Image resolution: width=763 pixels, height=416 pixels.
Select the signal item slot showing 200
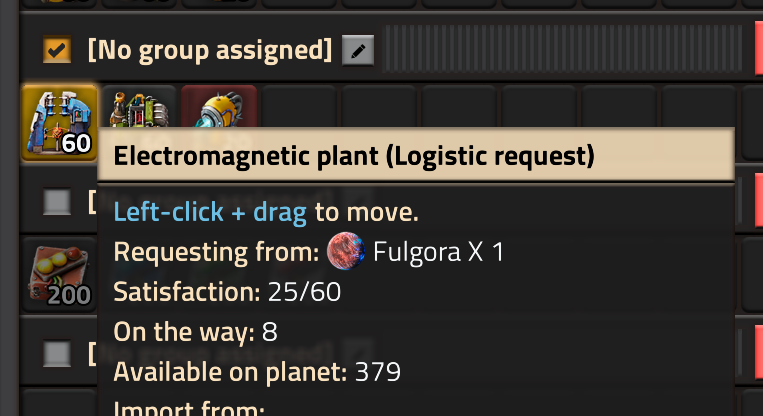click(x=59, y=275)
